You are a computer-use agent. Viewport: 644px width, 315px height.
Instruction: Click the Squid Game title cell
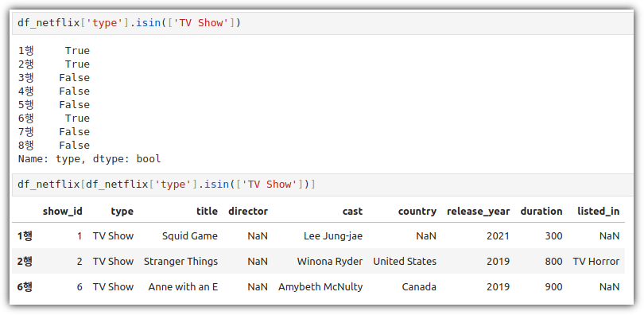(190, 236)
